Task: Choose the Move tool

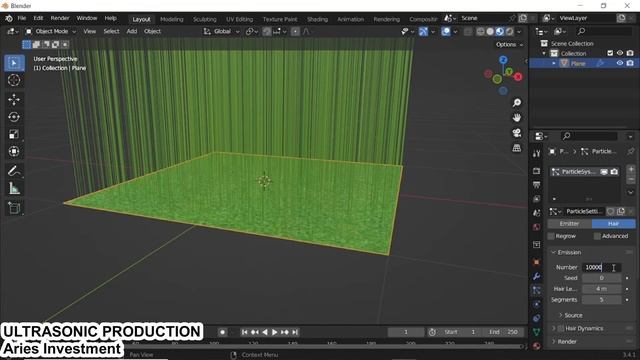Action: click(14, 100)
